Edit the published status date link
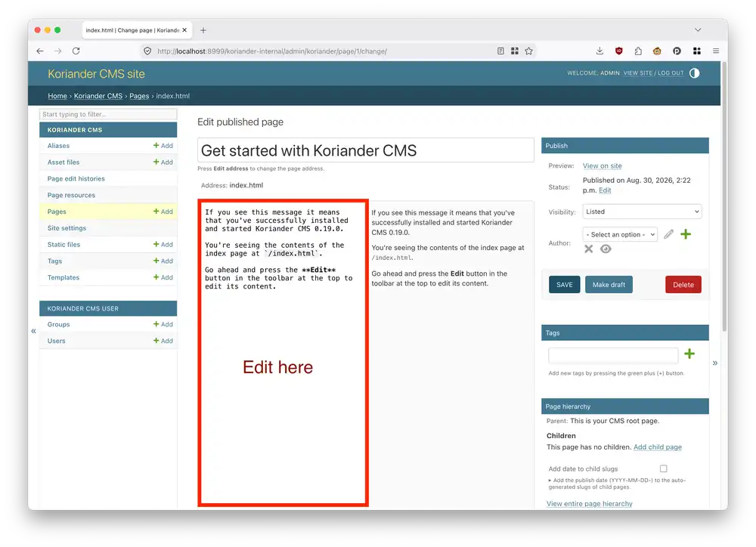Viewport: 756px width, 547px height. click(x=605, y=190)
